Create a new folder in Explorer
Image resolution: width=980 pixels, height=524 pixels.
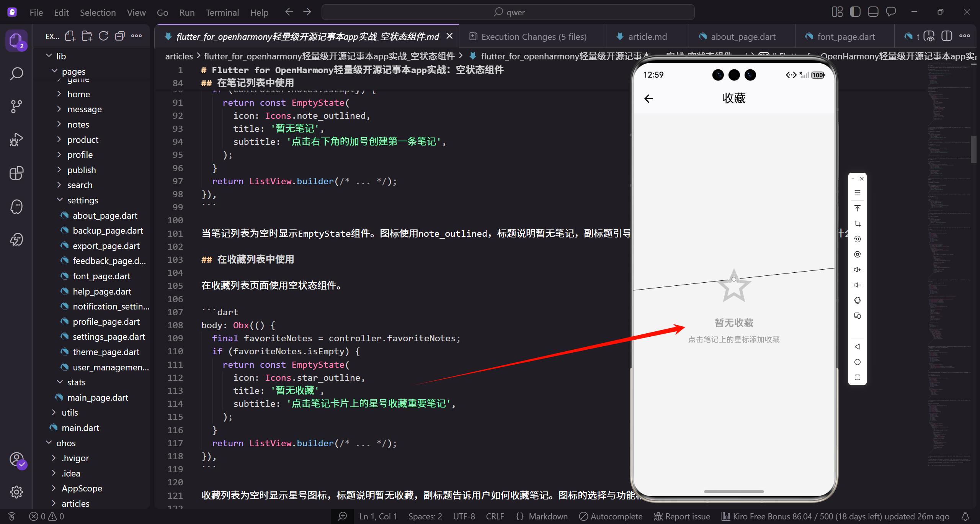pyautogui.click(x=87, y=36)
